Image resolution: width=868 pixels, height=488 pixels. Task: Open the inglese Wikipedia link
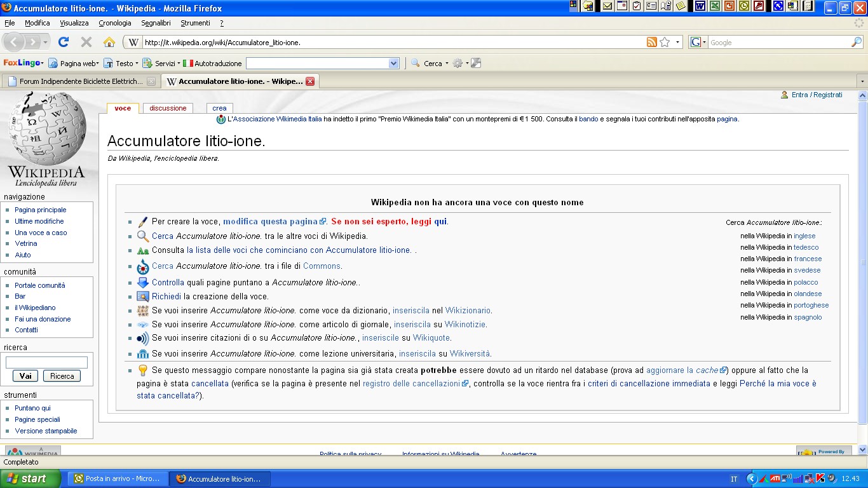tap(804, 236)
